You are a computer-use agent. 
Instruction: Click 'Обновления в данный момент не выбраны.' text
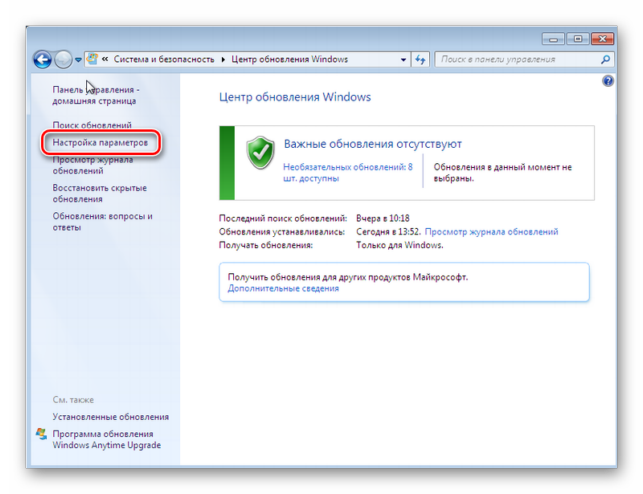pyautogui.click(x=502, y=173)
